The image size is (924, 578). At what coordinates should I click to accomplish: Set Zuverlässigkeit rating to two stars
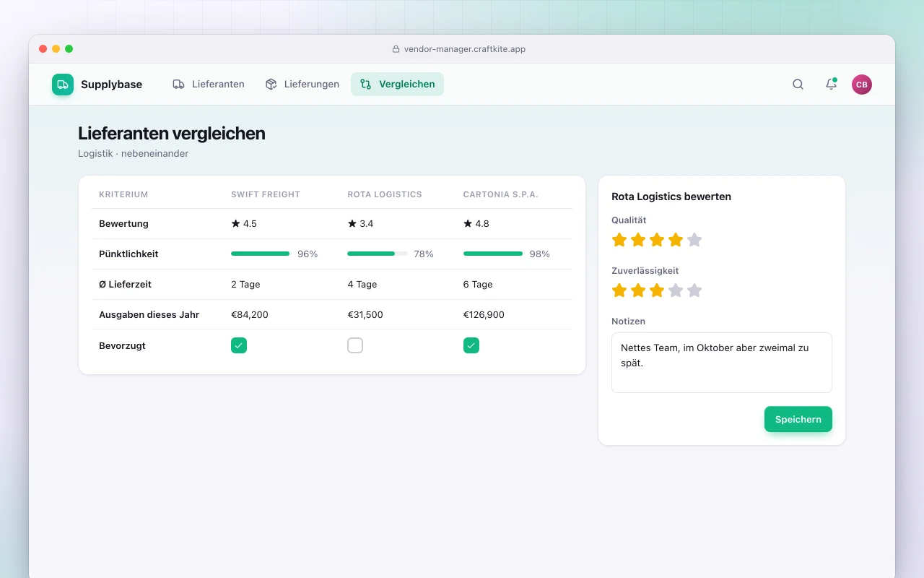pyautogui.click(x=638, y=290)
